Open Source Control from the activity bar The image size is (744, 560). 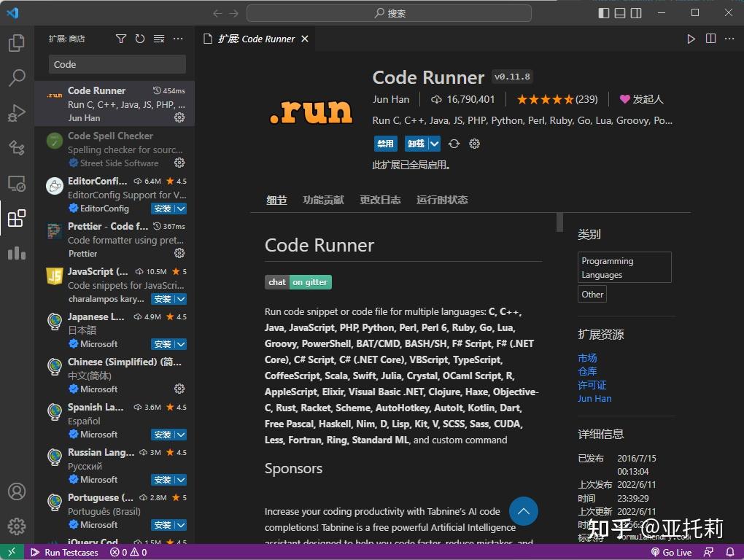pos(17,148)
